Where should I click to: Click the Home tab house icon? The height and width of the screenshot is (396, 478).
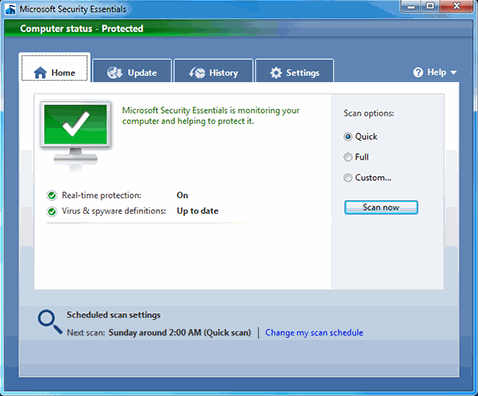pyautogui.click(x=40, y=73)
